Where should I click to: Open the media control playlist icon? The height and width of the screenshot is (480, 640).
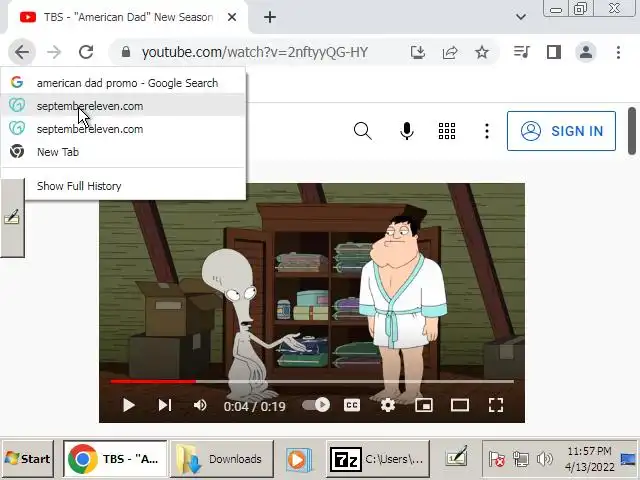(x=521, y=52)
